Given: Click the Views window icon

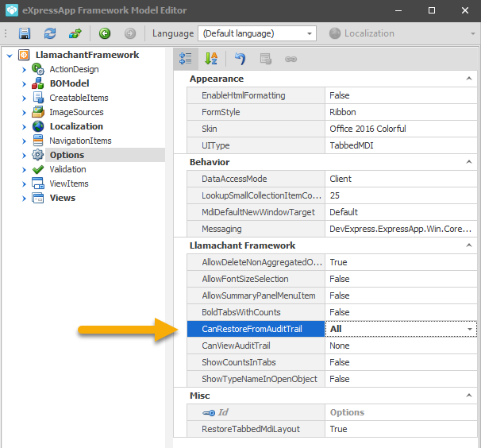Looking at the screenshot, I should [x=38, y=198].
